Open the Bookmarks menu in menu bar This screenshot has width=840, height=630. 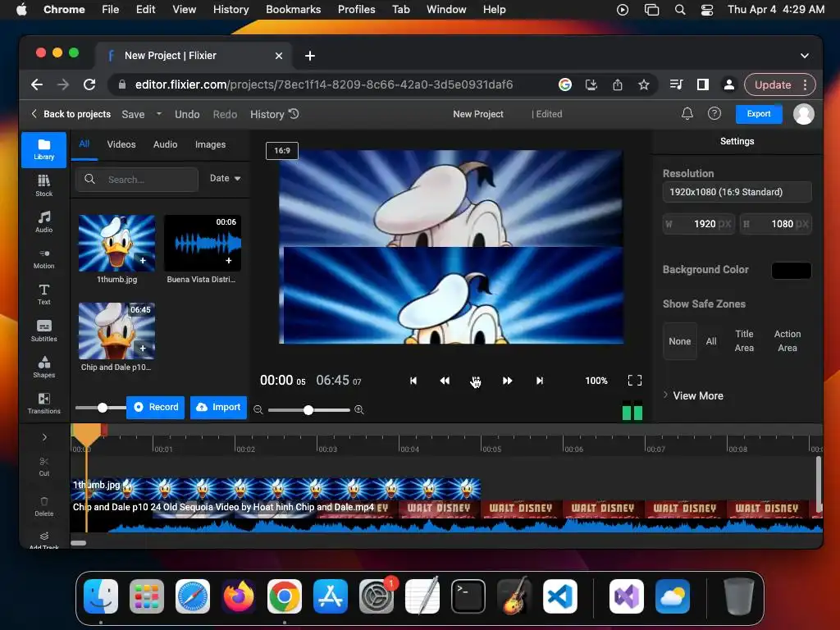[x=293, y=10]
